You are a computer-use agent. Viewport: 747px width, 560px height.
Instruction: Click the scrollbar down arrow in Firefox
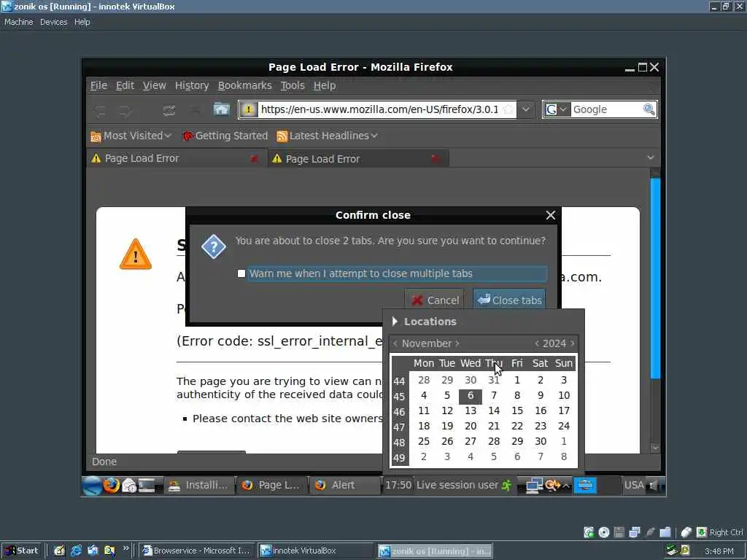pyautogui.click(x=655, y=448)
